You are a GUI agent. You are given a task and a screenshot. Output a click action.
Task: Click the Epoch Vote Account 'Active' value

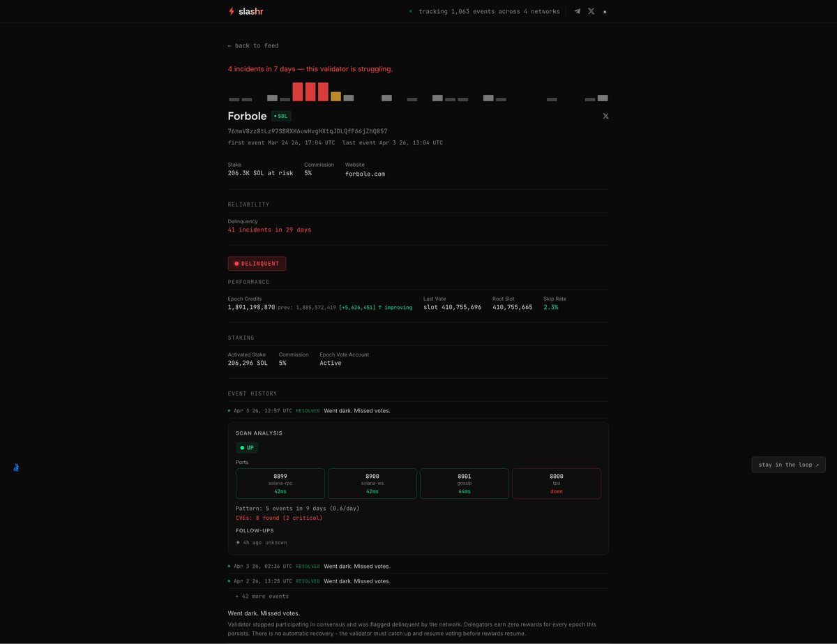[331, 363]
